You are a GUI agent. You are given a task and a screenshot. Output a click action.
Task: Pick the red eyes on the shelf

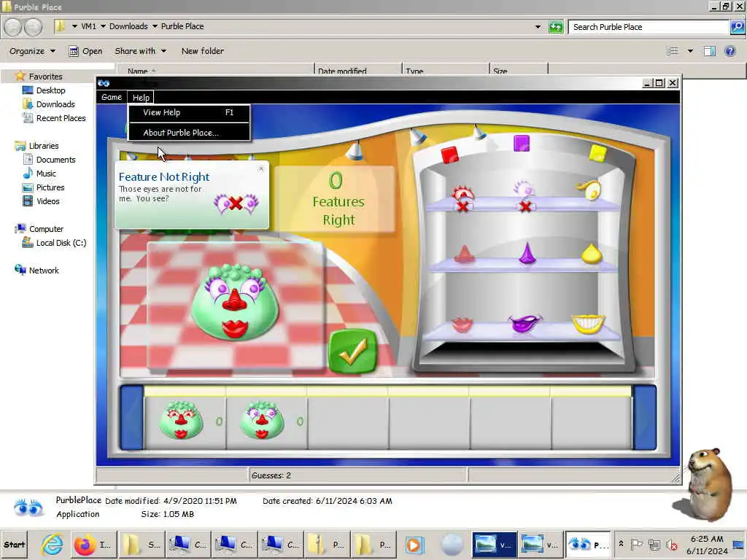coord(462,194)
